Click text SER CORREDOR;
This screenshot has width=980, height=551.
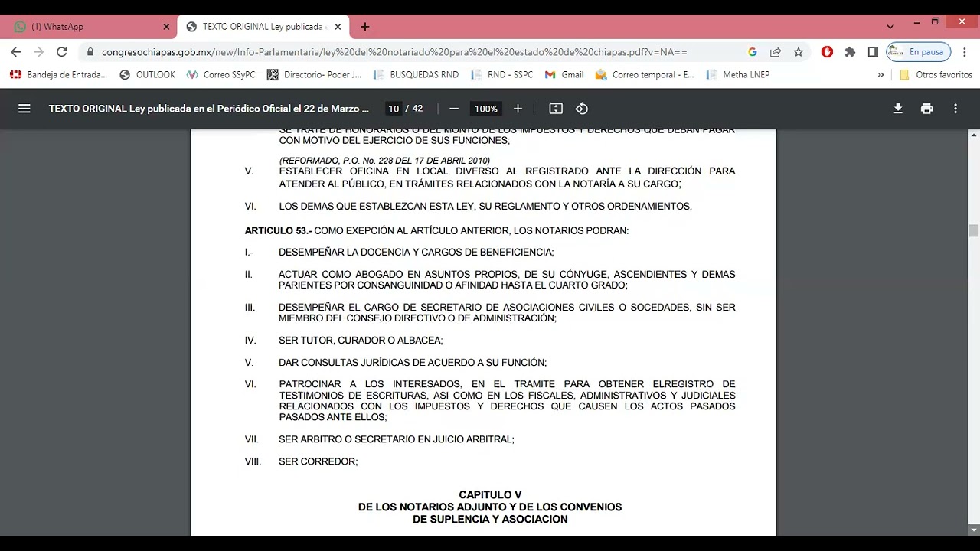point(318,461)
